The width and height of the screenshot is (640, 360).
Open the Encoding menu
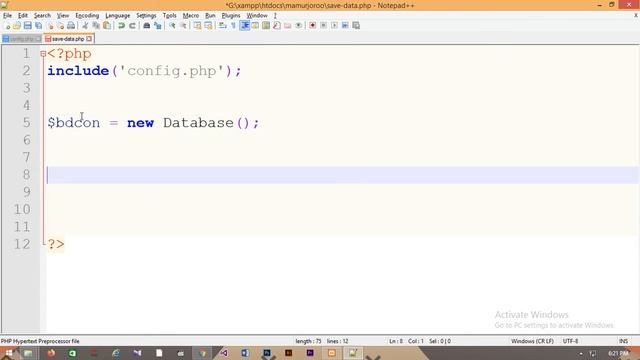pos(87,16)
